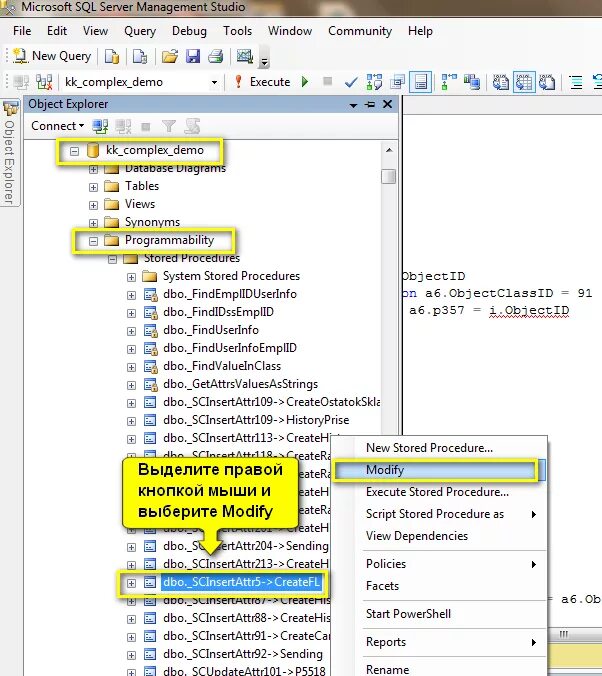Click the Activity Monitor toolbar icon
This screenshot has width=602, height=676.
click(x=245, y=56)
